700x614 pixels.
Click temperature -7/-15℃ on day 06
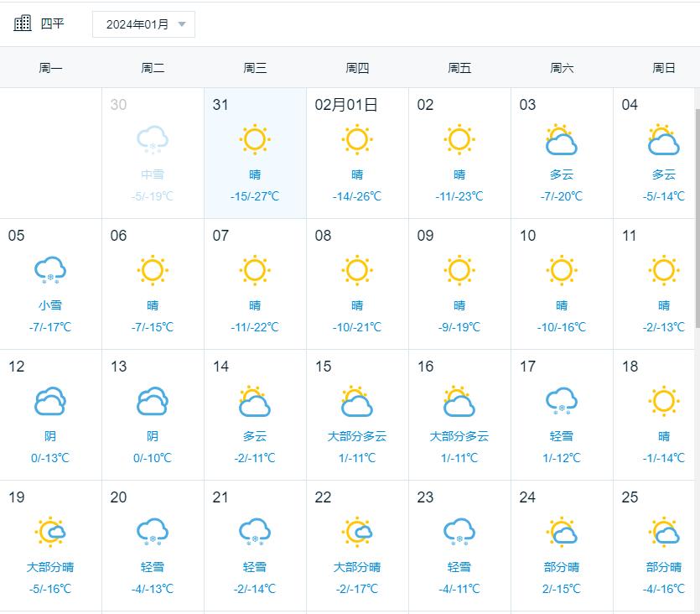153,327
